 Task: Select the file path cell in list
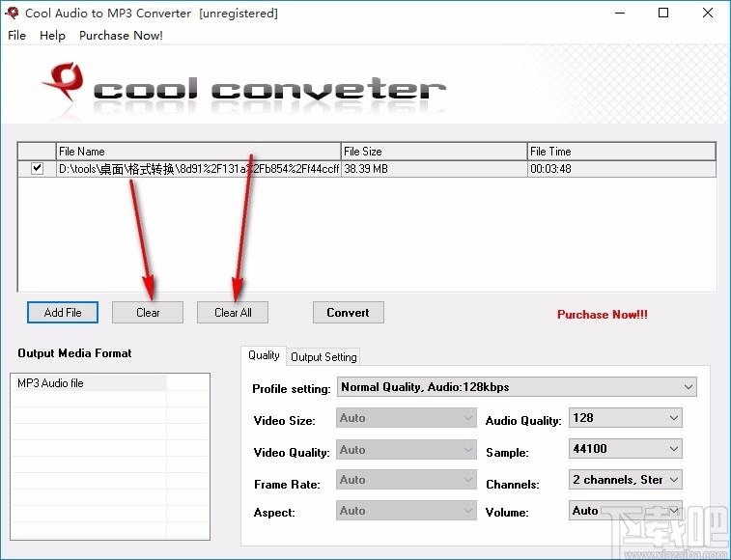(199, 169)
